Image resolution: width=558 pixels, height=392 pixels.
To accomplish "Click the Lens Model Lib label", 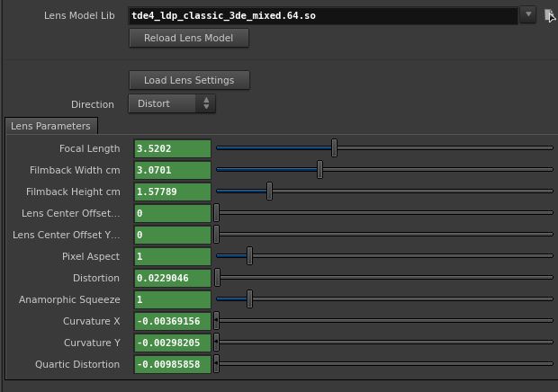I will point(79,15).
